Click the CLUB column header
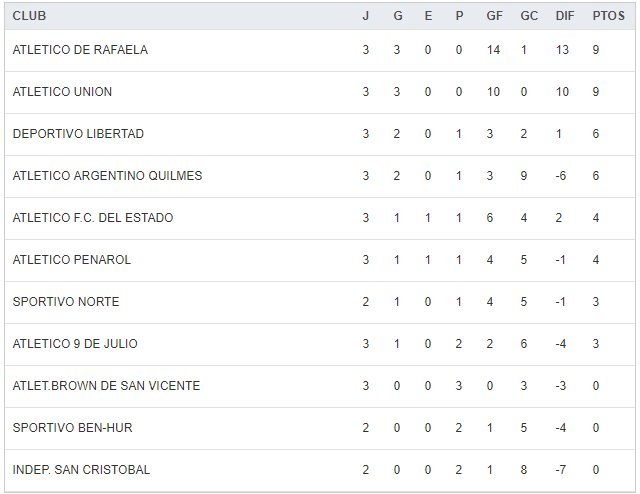Image resolution: width=640 pixels, height=494 pixels. [29, 16]
